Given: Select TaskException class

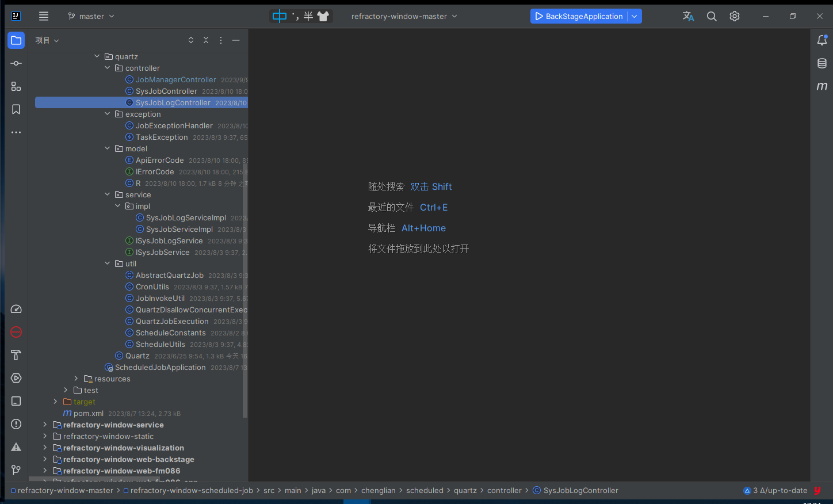Looking at the screenshot, I should pyautogui.click(x=162, y=137).
